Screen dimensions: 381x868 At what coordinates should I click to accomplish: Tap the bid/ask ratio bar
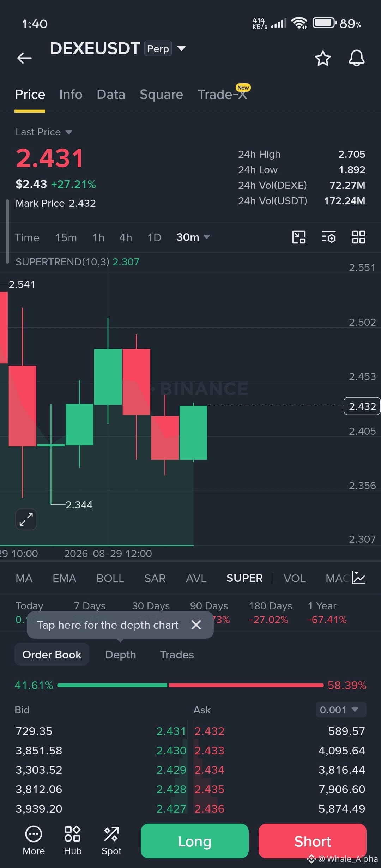click(x=190, y=685)
